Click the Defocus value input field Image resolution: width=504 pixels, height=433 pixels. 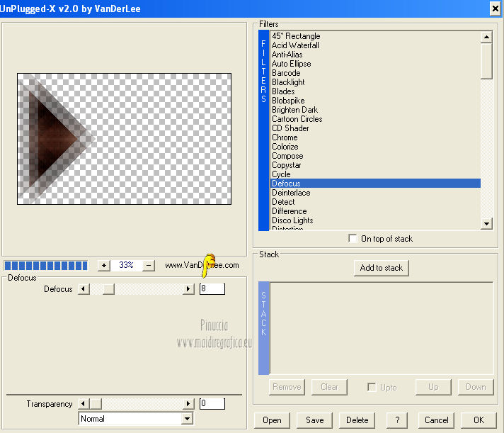pos(212,288)
